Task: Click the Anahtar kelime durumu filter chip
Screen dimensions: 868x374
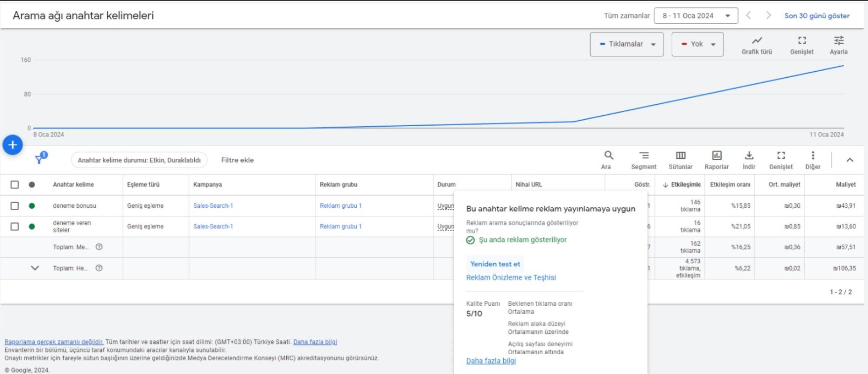Action: point(139,160)
